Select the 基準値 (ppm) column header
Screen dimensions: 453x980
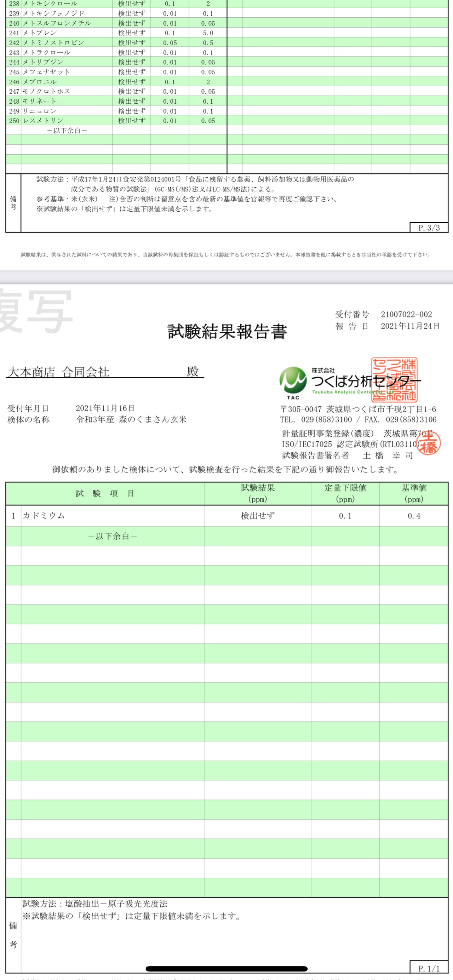[x=414, y=493]
